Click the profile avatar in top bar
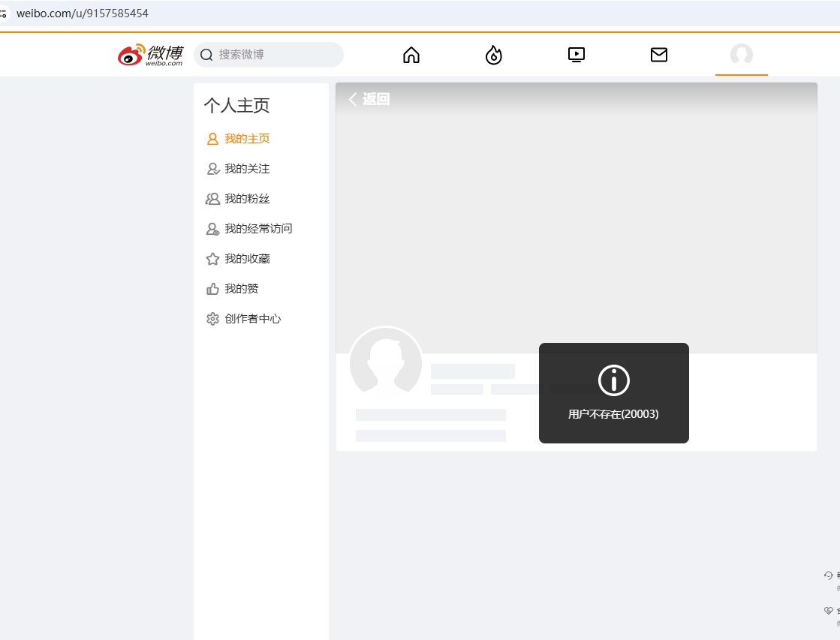This screenshot has width=840, height=640. [742, 55]
